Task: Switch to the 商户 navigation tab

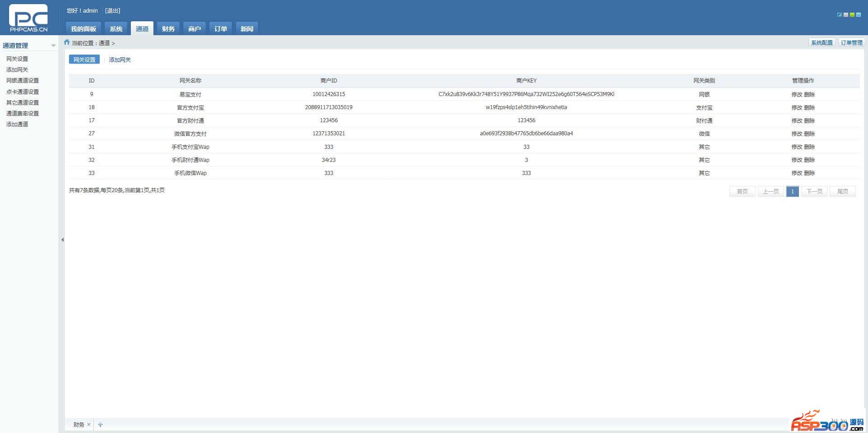Action: pyautogui.click(x=194, y=29)
